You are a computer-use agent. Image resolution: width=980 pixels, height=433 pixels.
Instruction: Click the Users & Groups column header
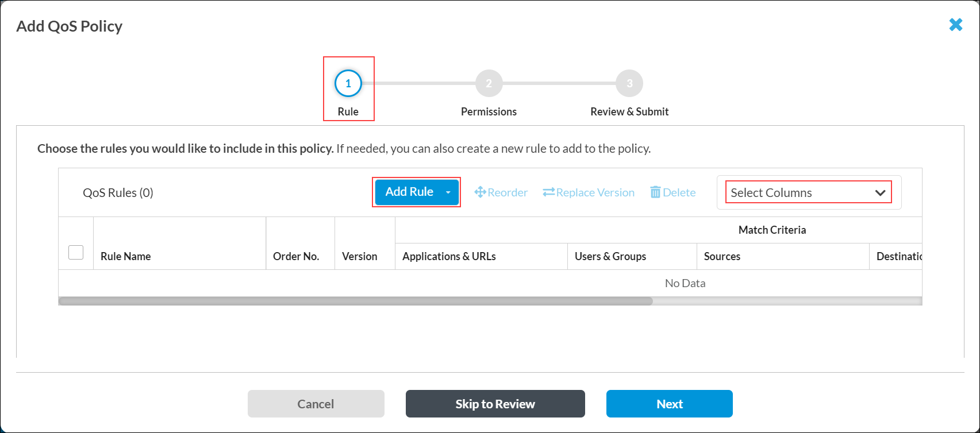click(610, 257)
